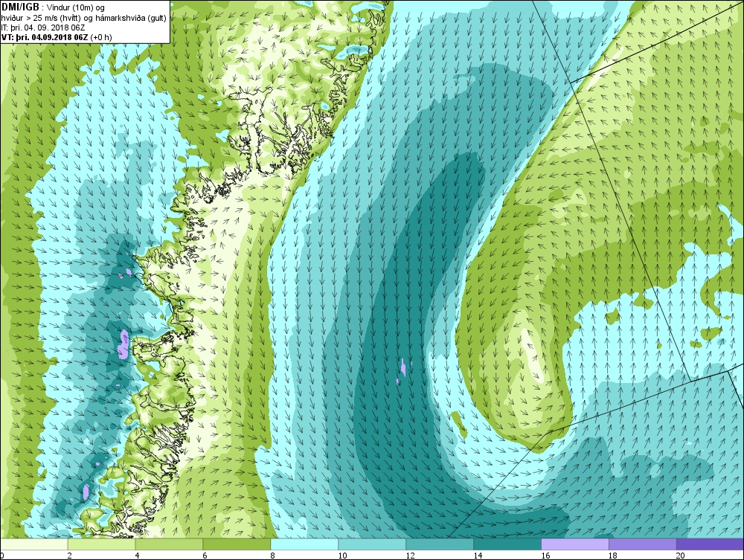Click the '2' scale label
The image size is (744, 560).
70,556
